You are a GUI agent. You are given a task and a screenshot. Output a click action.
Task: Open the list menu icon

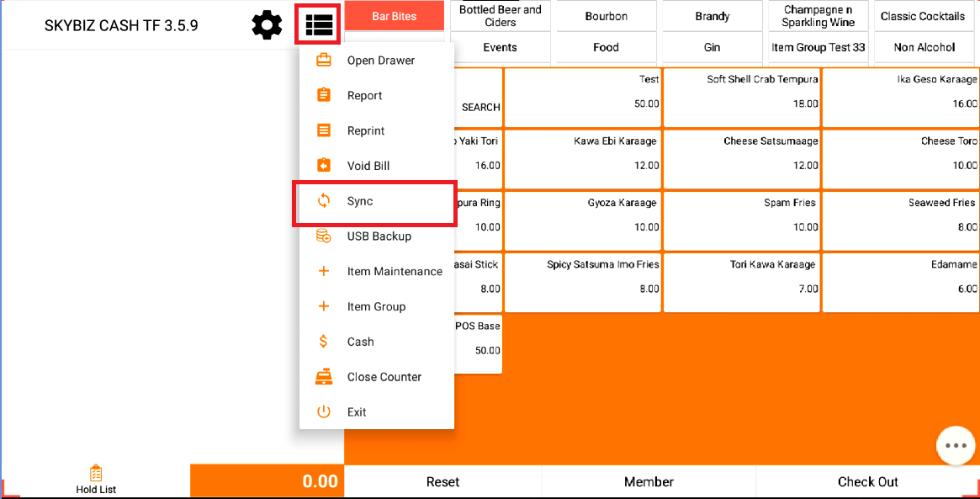coord(319,25)
